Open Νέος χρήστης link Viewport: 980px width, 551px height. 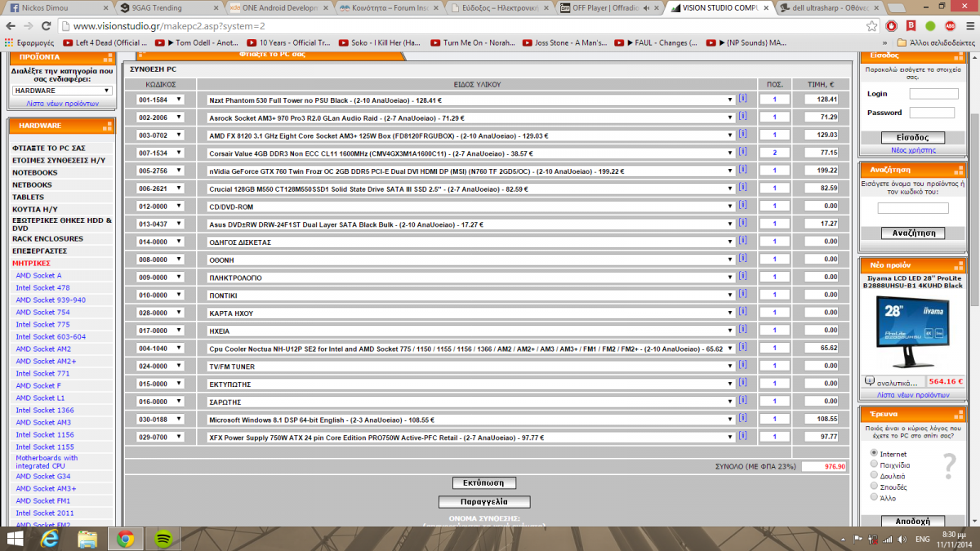click(x=913, y=150)
